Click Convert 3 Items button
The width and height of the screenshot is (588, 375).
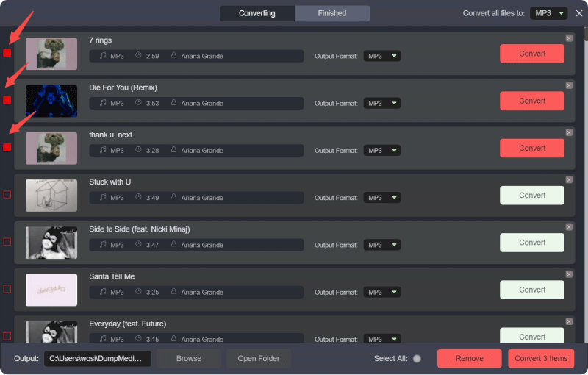(541, 359)
